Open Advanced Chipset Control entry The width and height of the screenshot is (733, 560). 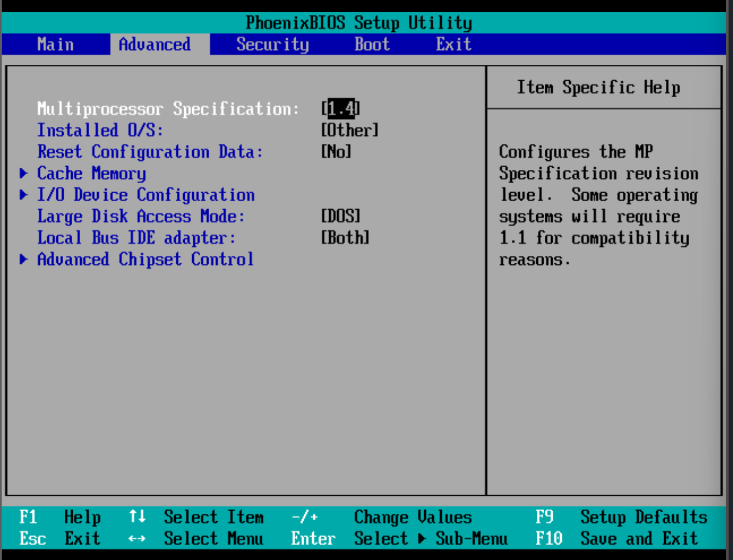(x=145, y=259)
